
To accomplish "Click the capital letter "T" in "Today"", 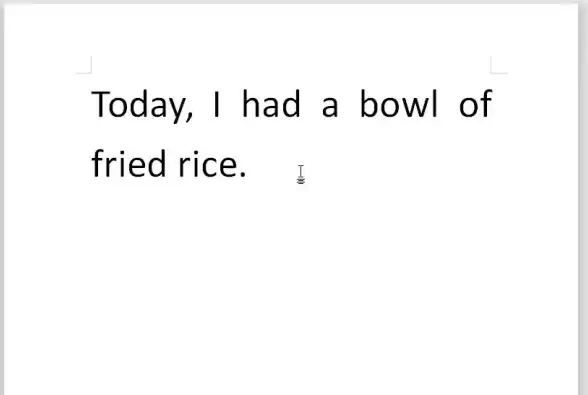I will click(99, 104).
